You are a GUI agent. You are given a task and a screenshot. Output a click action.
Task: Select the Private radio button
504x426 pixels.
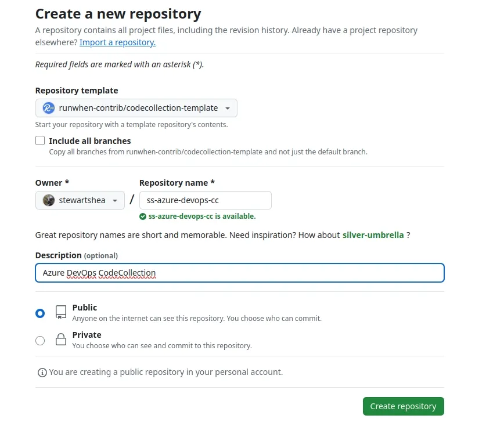[x=40, y=340]
